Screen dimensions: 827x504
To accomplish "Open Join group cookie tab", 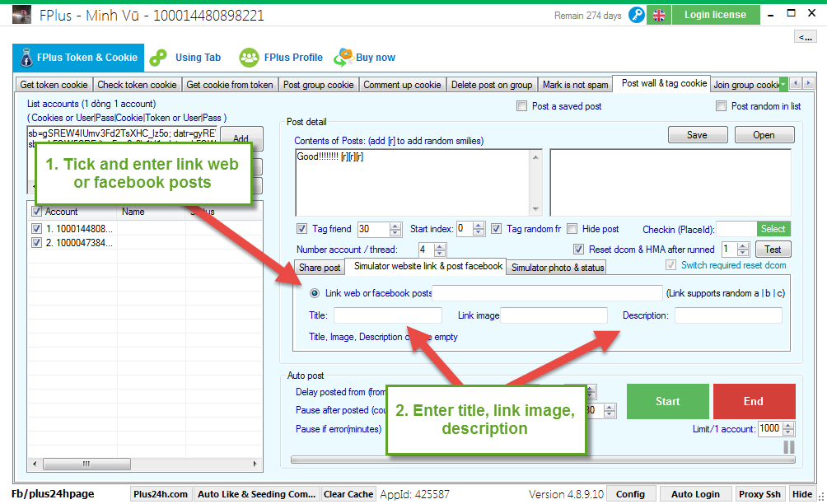I will 745,85.
